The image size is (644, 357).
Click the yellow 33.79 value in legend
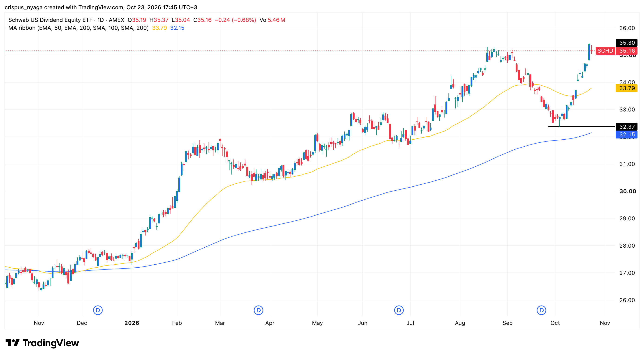point(159,28)
